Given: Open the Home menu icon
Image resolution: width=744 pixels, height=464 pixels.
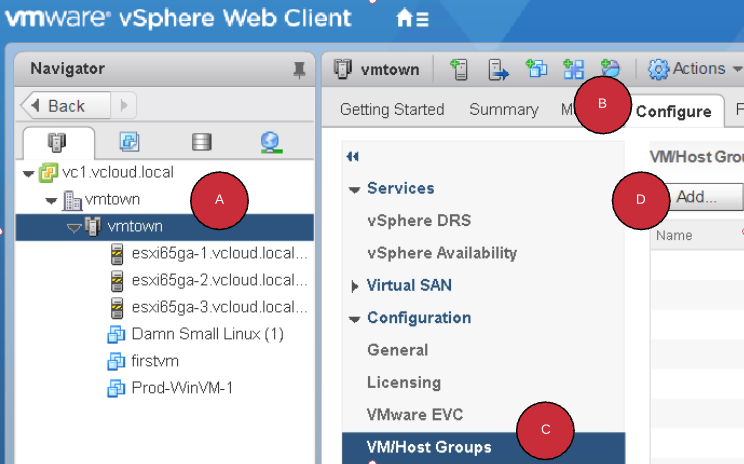Looking at the screenshot, I should click(412, 18).
